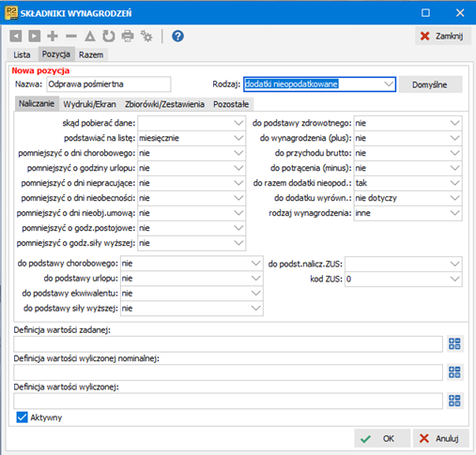Switch to the Lista tab
The height and width of the screenshot is (455, 476).
tap(22, 54)
